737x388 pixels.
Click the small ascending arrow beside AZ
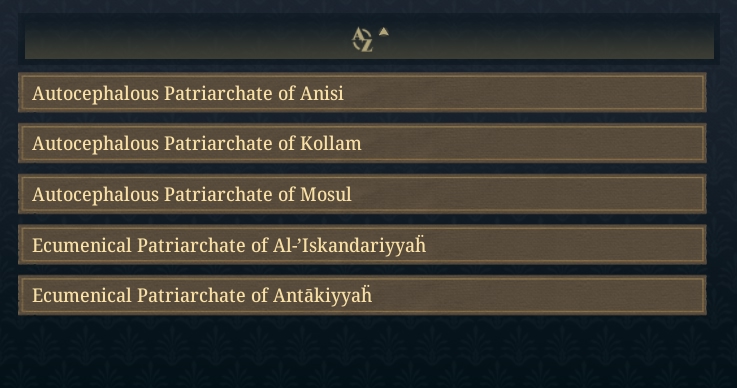click(x=384, y=32)
